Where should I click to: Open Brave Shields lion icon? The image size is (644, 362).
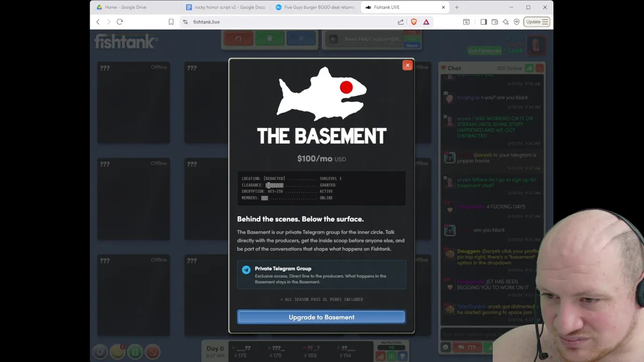click(414, 22)
